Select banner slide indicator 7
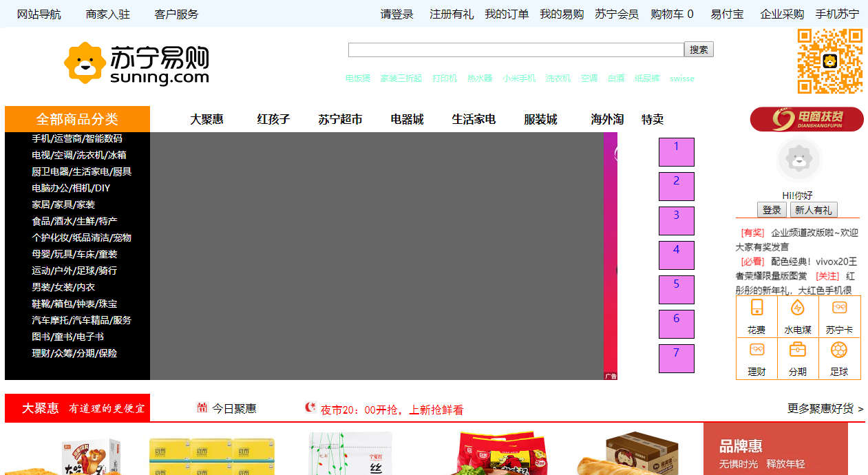This screenshot has height=475, width=868. [677, 359]
